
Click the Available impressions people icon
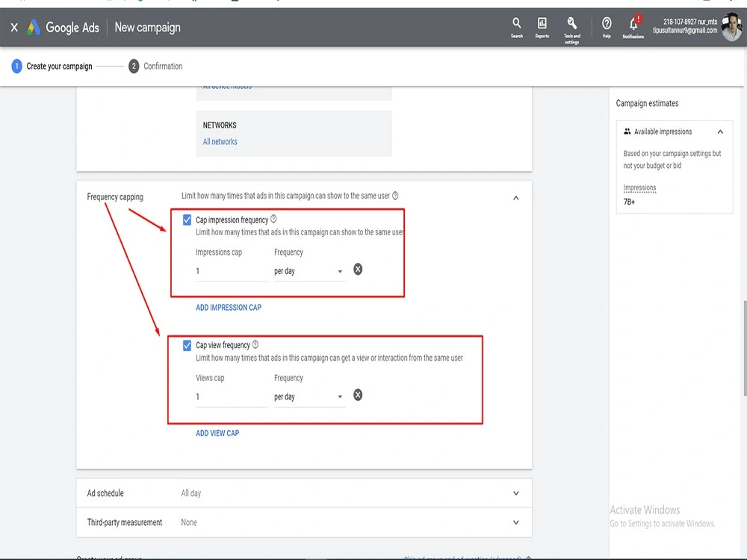pos(627,131)
